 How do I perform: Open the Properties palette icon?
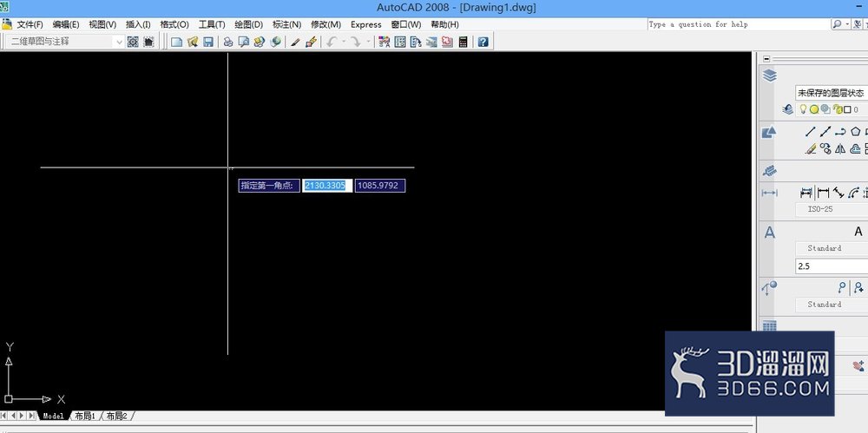[384, 42]
